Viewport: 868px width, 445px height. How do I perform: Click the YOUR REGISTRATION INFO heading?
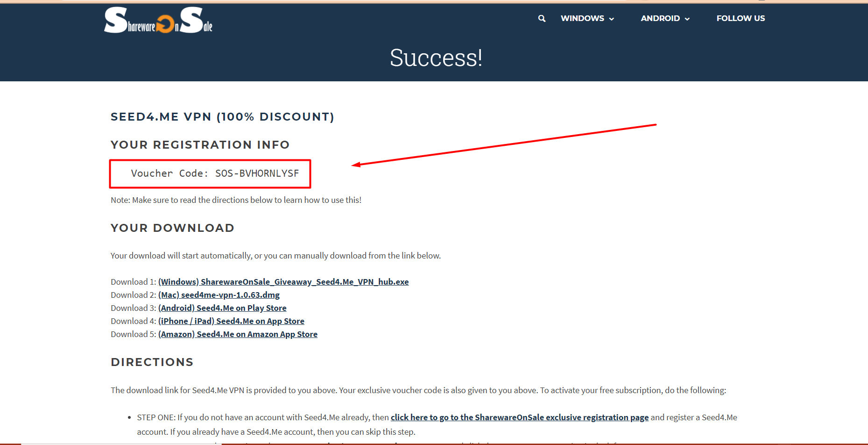pyautogui.click(x=200, y=145)
